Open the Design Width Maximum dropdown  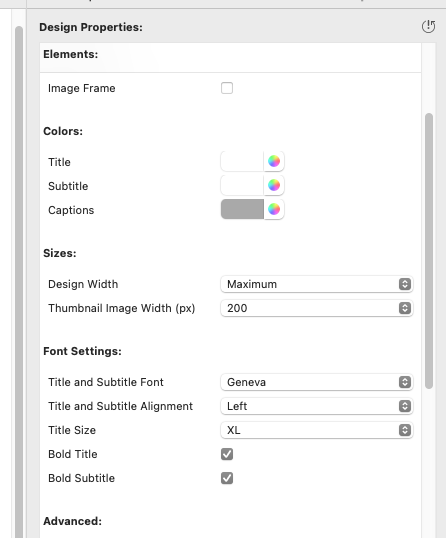(x=317, y=284)
